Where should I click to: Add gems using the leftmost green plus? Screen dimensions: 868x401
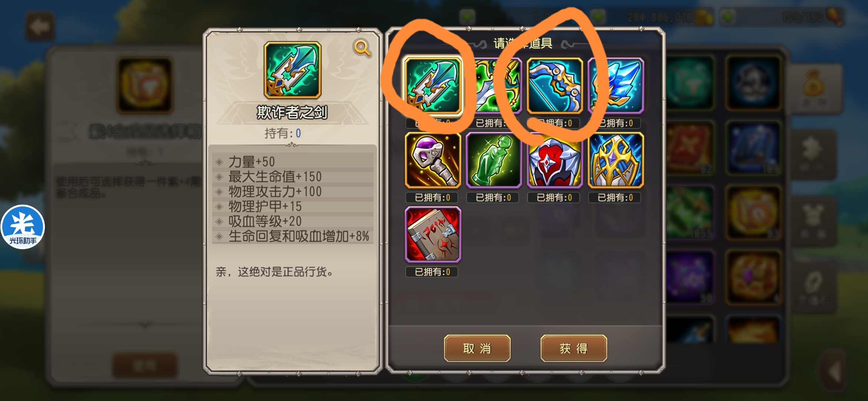click(467, 17)
